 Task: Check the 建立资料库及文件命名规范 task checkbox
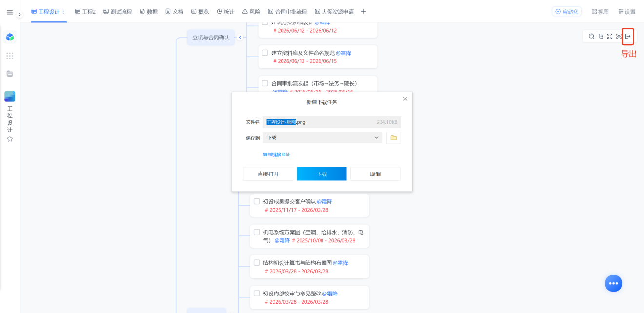(x=265, y=53)
